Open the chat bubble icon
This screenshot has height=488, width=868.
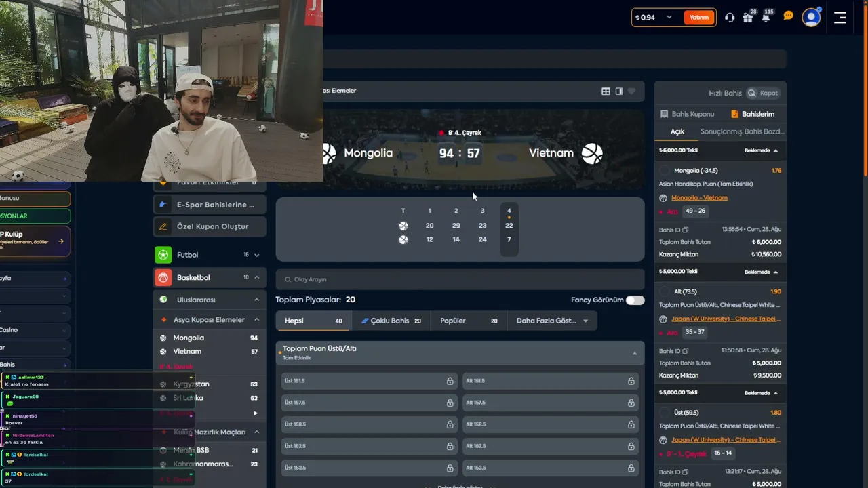pos(788,16)
